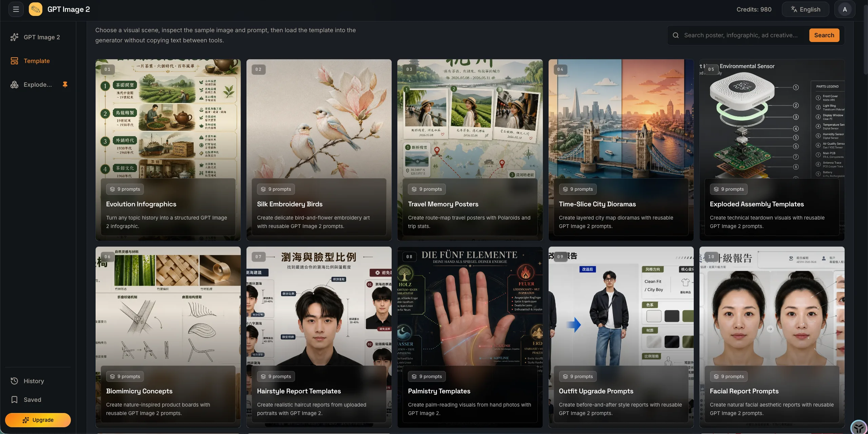The width and height of the screenshot is (868, 434).
Task: Click the search magnifier icon
Action: click(675, 35)
